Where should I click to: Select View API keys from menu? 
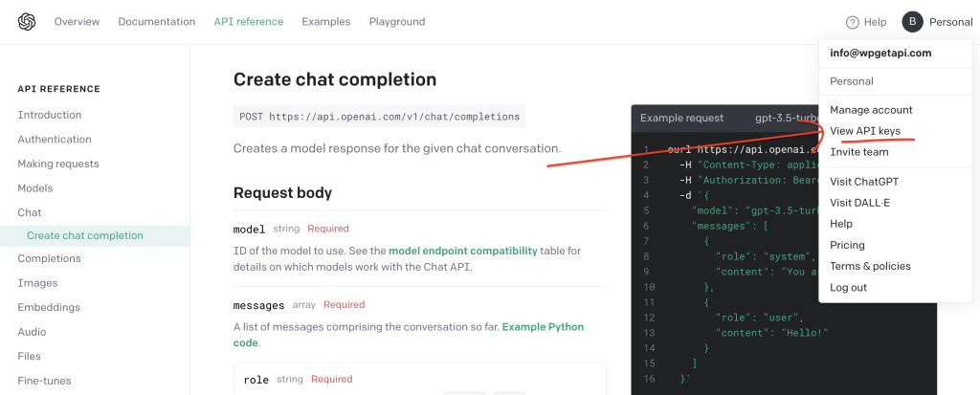point(865,131)
